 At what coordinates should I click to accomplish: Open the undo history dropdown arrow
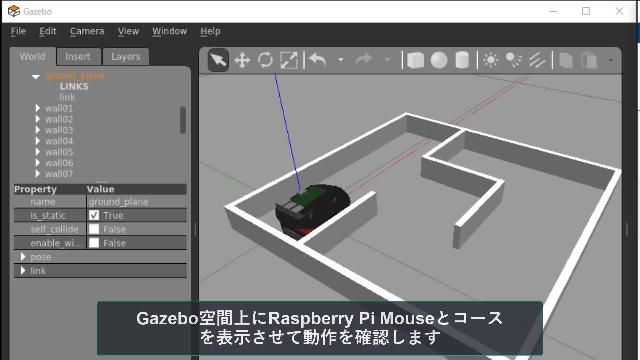(x=340, y=60)
